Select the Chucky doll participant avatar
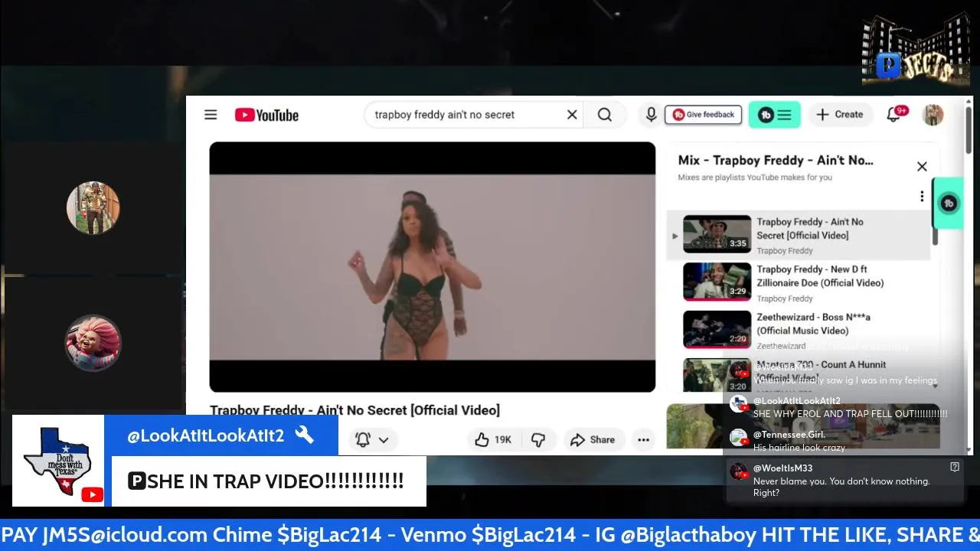 [x=93, y=343]
